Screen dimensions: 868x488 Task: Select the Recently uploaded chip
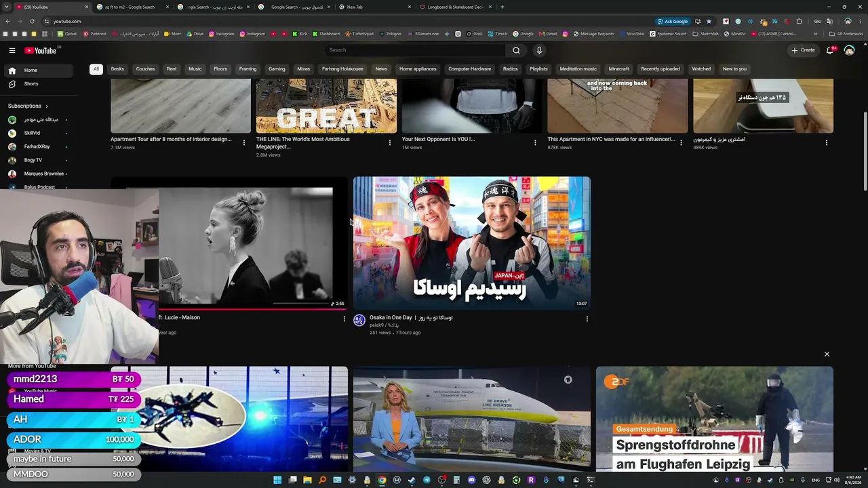660,69
